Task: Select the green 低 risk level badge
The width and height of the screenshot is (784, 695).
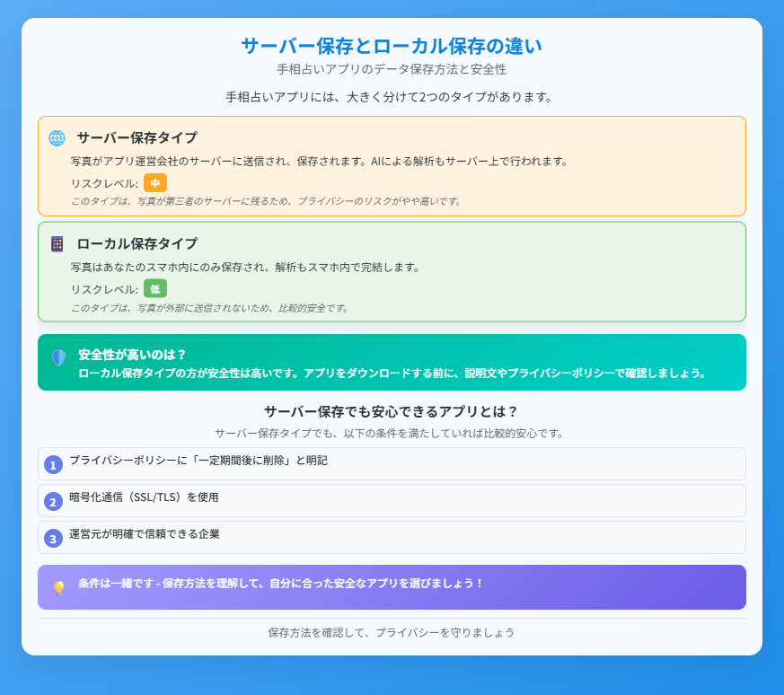Action: pyautogui.click(x=154, y=288)
